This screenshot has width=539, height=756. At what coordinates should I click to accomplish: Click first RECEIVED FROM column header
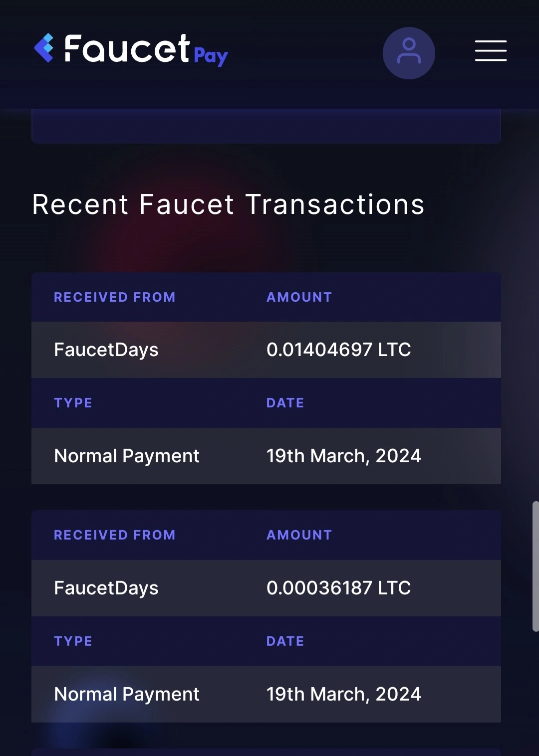[x=115, y=297]
